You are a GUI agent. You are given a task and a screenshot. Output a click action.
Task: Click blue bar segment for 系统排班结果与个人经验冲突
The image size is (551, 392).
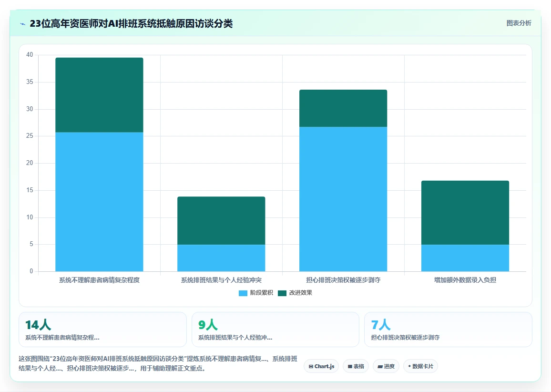[221, 258]
